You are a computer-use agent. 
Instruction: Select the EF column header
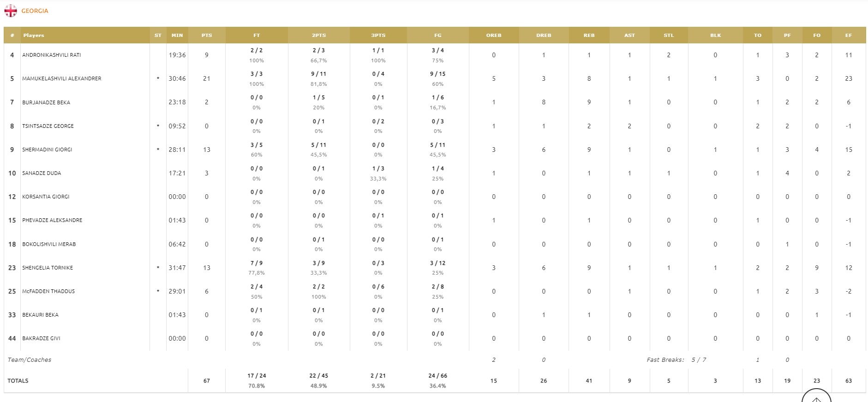point(848,35)
